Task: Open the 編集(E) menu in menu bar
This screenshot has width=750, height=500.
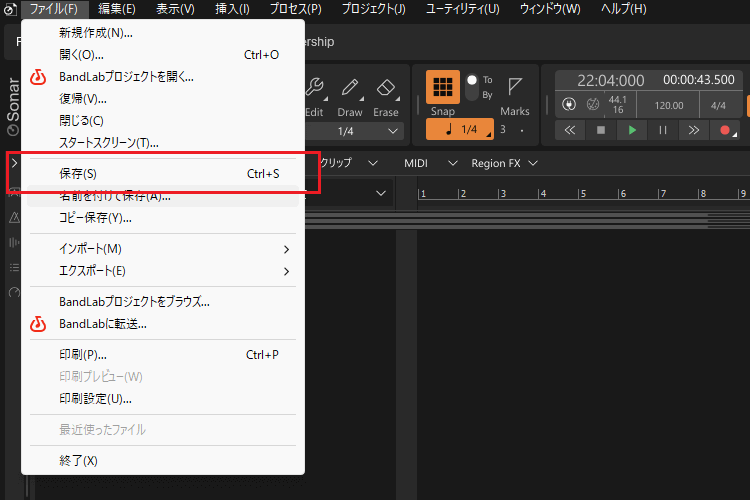Action: [x=117, y=9]
